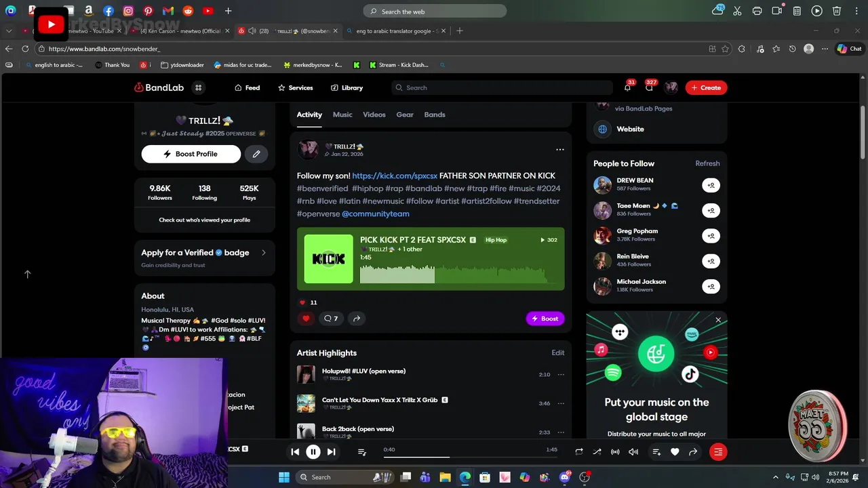This screenshot has width=868, height=488.
Task: Click the purple Boost button on post
Action: pyautogui.click(x=545, y=319)
